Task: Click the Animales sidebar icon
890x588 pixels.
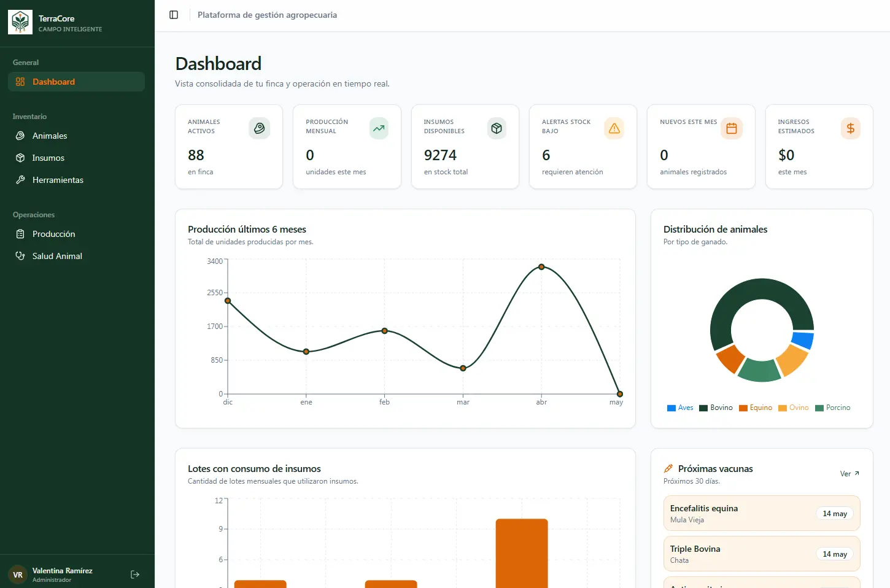Action: point(20,136)
